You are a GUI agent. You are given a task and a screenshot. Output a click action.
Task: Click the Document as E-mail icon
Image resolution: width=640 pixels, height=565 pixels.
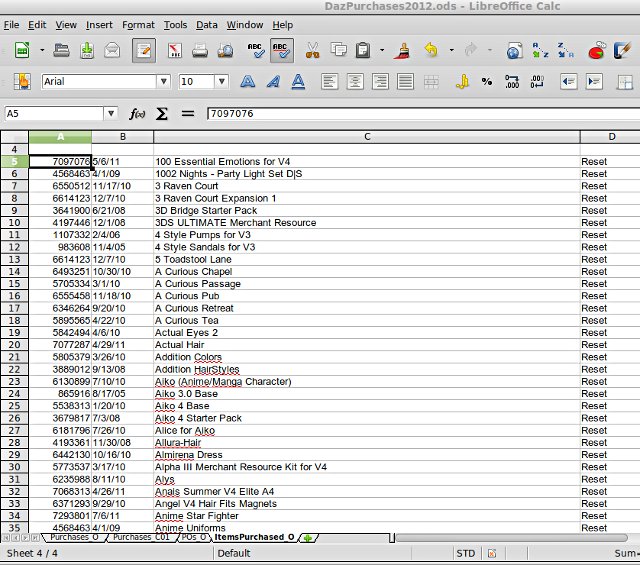112,51
